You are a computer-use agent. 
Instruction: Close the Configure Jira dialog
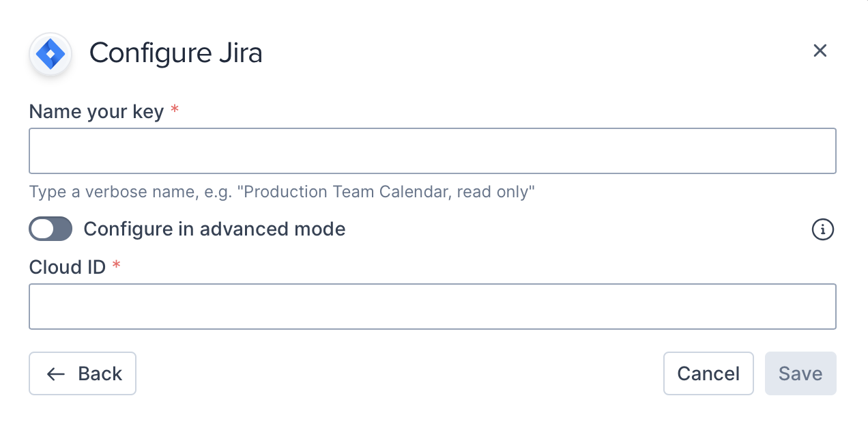820,51
